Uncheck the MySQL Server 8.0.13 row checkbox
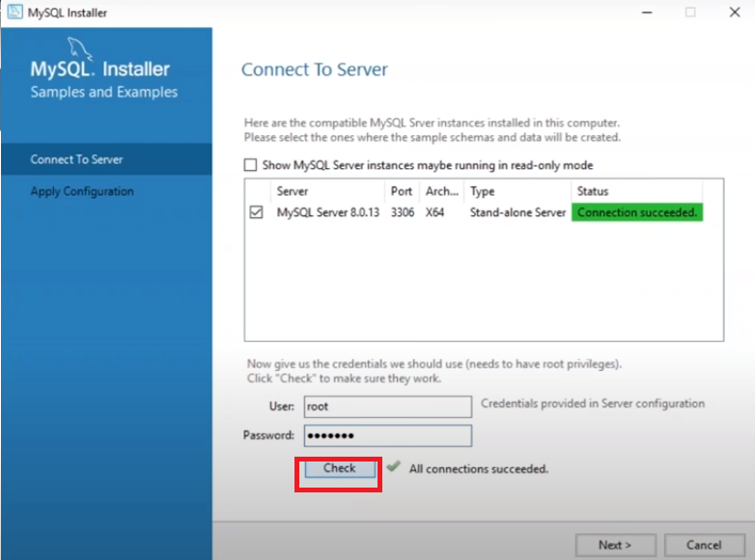The height and width of the screenshot is (560, 755). tap(256, 212)
